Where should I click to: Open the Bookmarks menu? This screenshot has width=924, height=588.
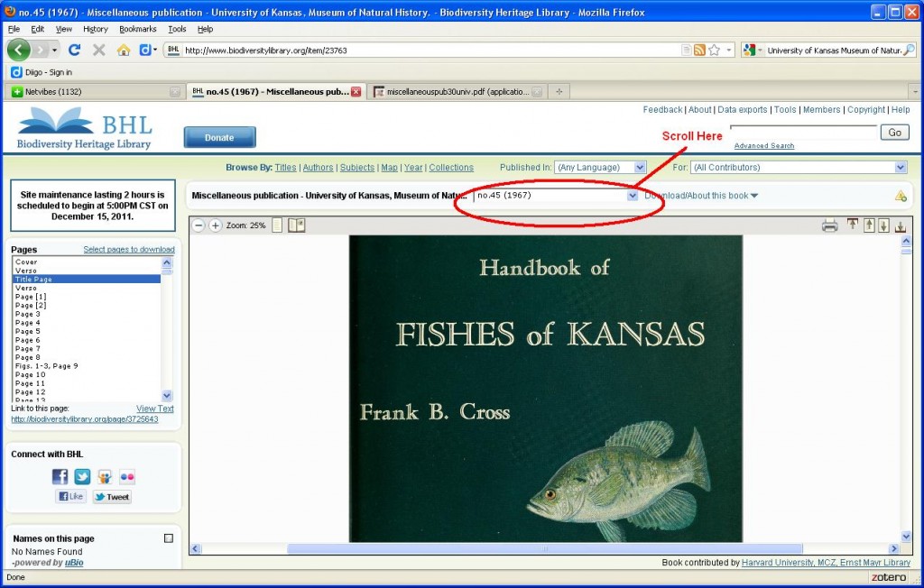[138, 29]
